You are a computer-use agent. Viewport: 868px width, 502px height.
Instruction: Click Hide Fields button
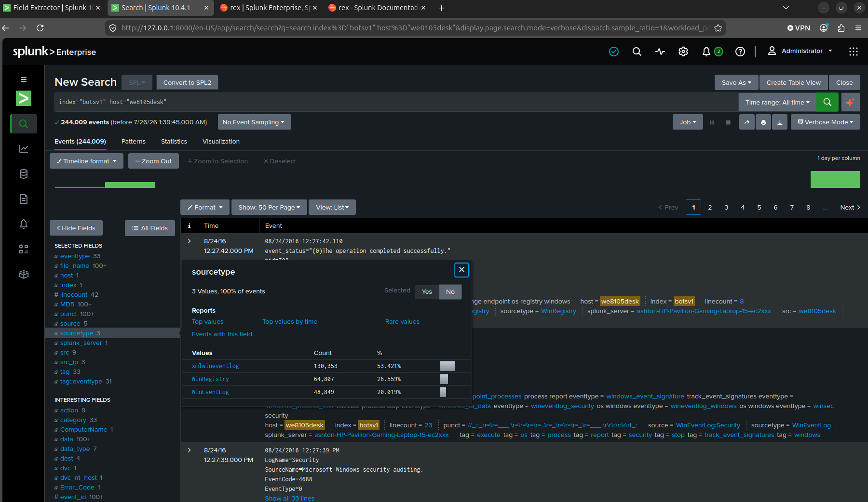coord(76,228)
